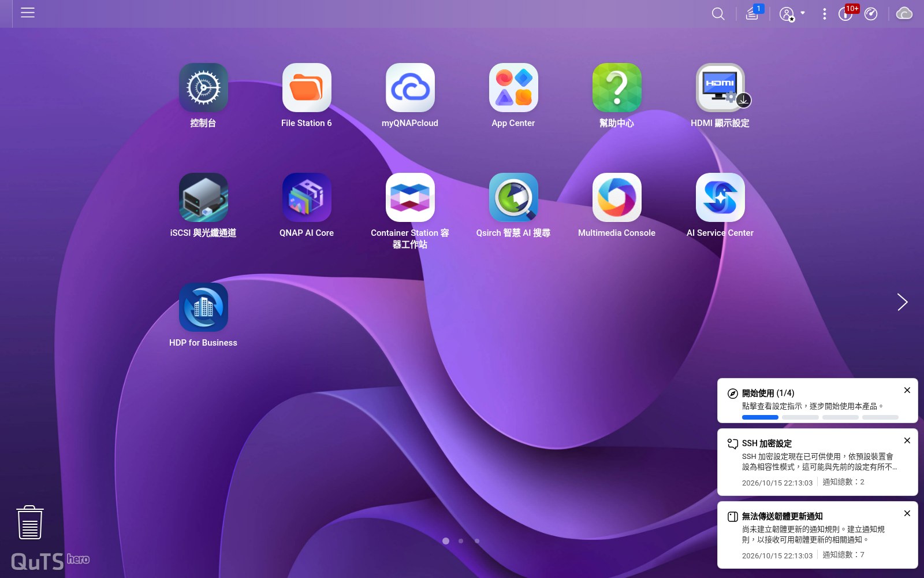Click the search magnifier icon
924x578 pixels.
coord(718,14)
